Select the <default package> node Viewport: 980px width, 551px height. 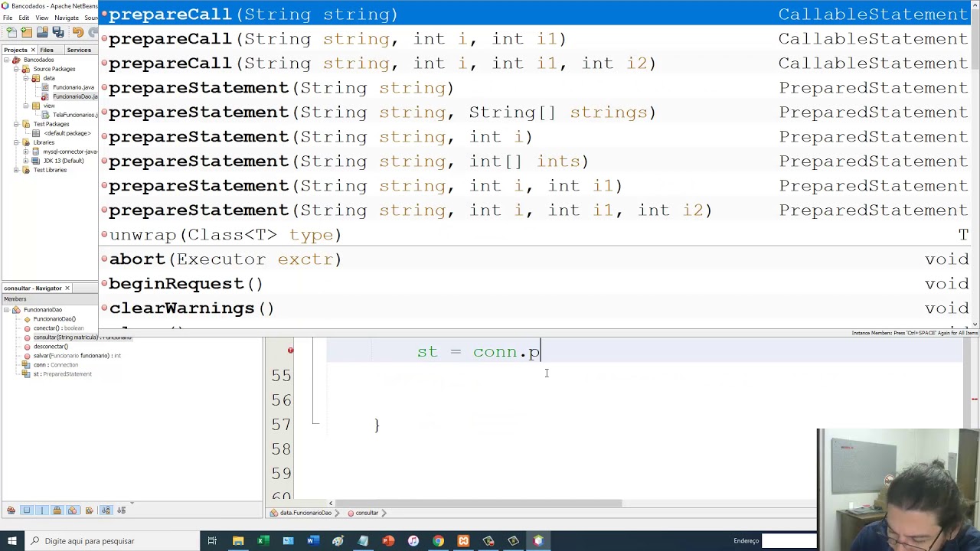click(67, 133)
